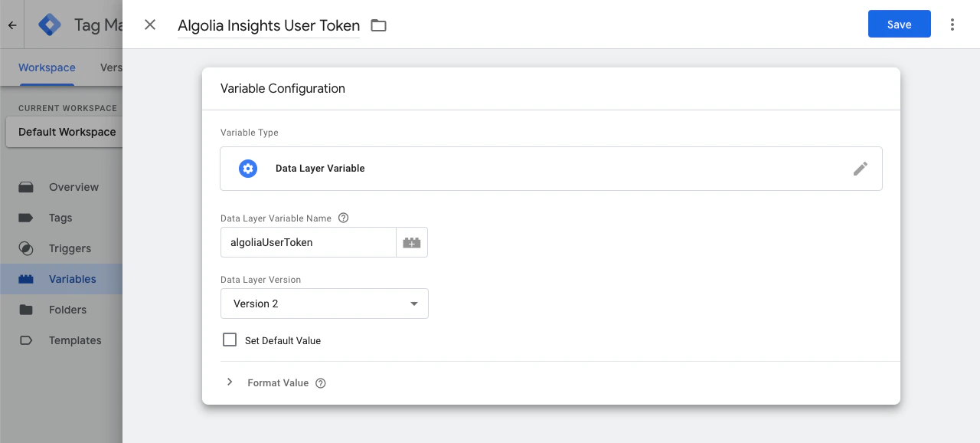Screen dimensions: 980x443
Task: Click the algoliaUserToken name input field
Action: (x=308, y=242)
